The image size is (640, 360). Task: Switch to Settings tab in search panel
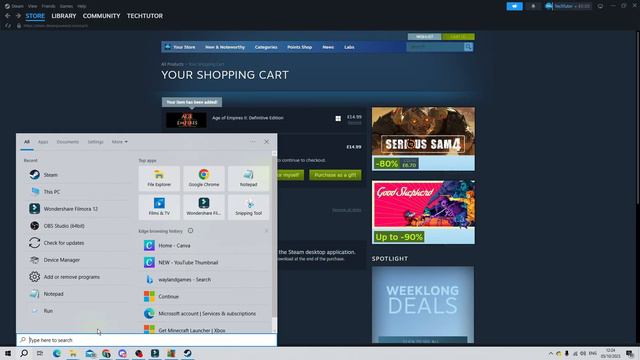coord(96,142)
